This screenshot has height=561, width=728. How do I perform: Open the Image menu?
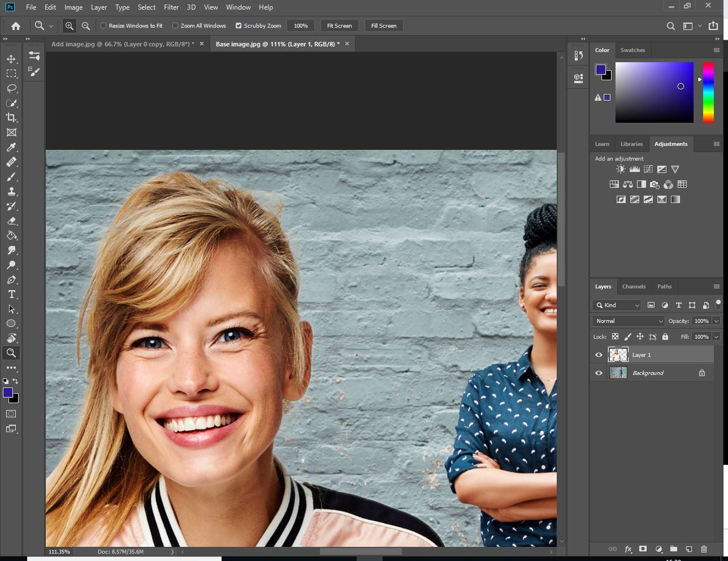coord(73,7)
